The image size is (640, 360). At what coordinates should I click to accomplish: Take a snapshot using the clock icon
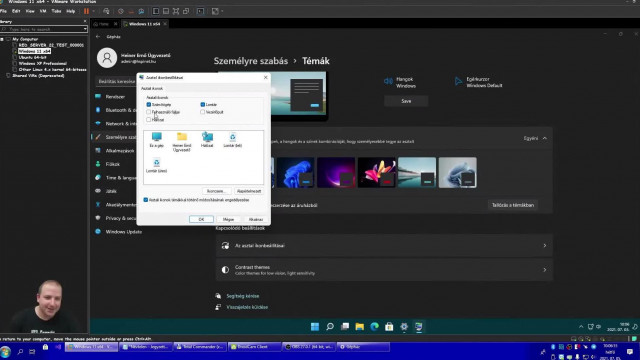121,11
